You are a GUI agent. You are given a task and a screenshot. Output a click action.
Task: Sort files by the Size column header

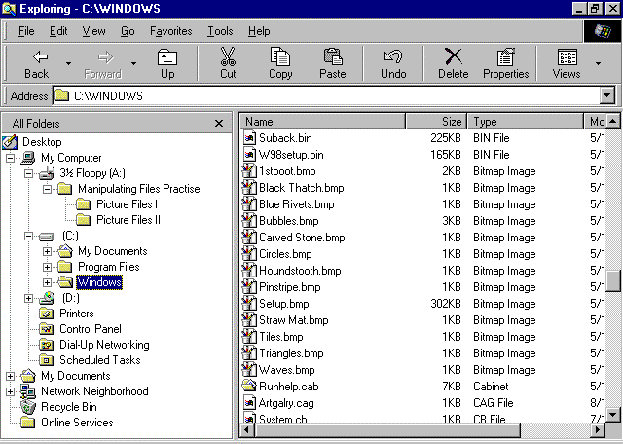[436, 122]
